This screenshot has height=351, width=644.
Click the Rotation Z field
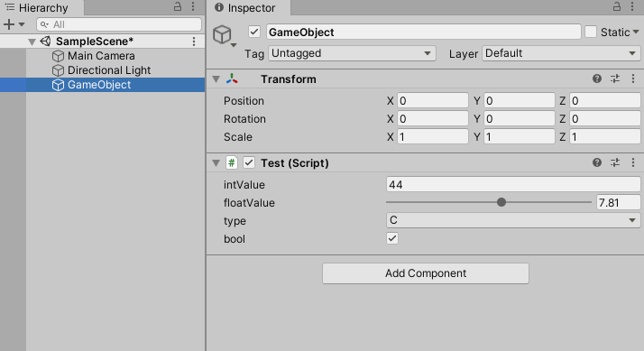605,119
